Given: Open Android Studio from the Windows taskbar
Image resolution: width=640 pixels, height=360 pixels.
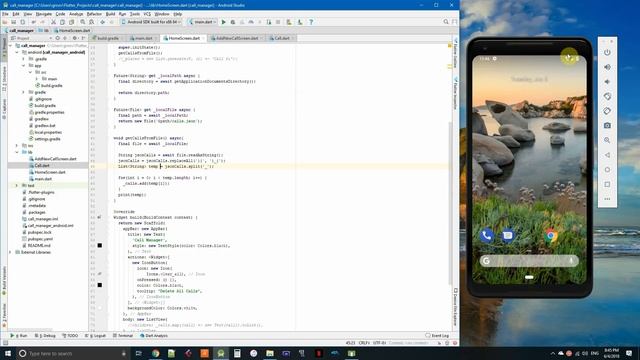Looking at the screenshot, I should coord(221,353).
